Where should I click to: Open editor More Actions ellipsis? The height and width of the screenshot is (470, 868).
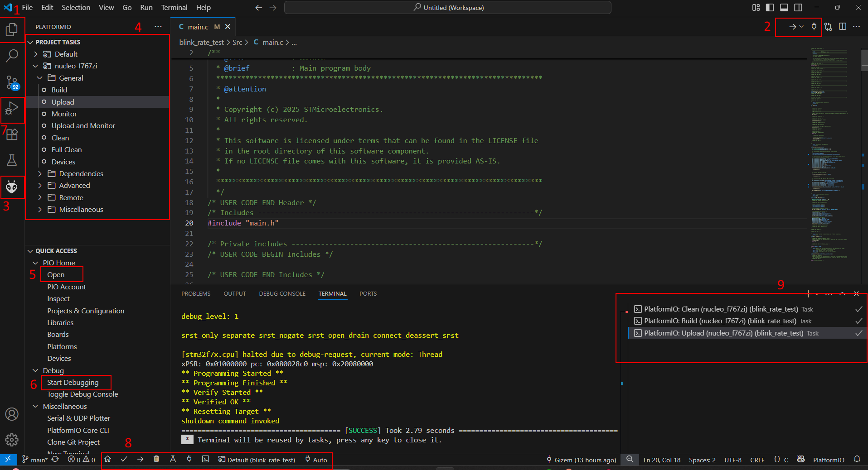click(x=856, y=26)
